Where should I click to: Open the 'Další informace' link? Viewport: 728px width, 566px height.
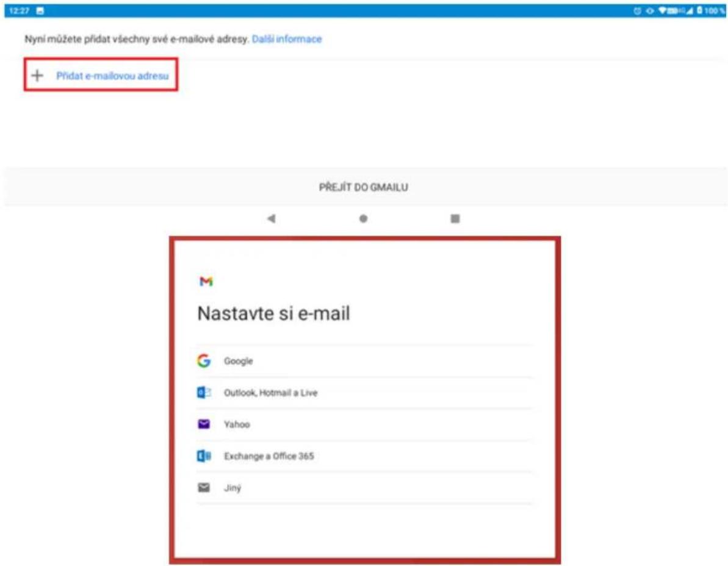pyautogui.click(x=286, y=39)
